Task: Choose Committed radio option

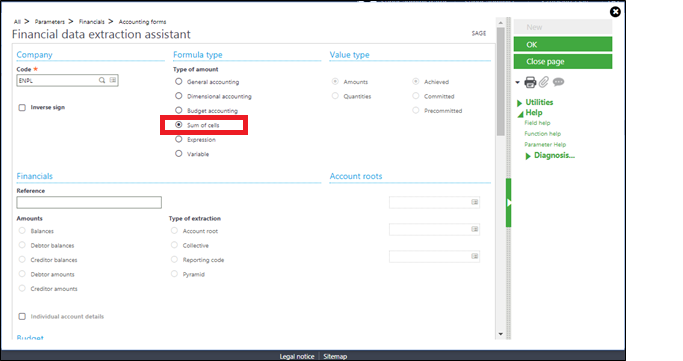Action: click(x=416, y=96)
